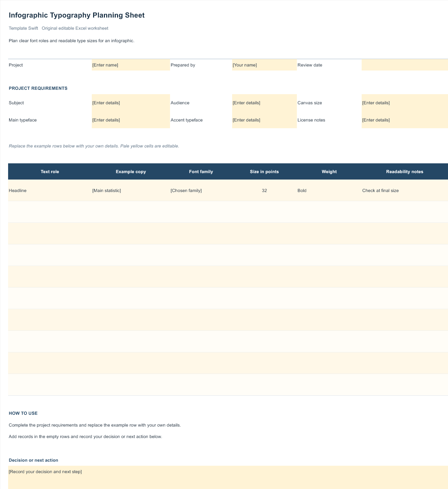Click the 'Decision or next action' label
The height and width of the screenshot is (489, 448).
(33, 460)
